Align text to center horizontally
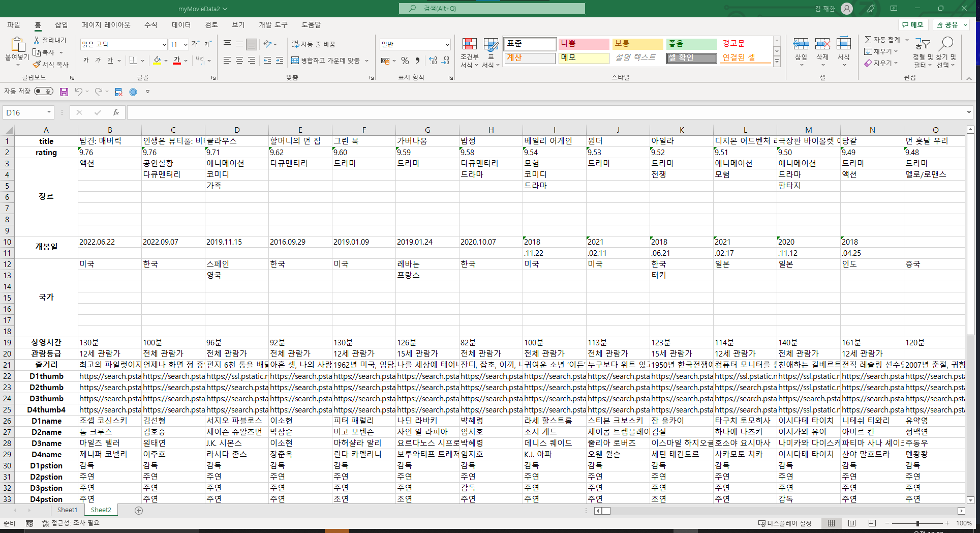980x533 pixels. (x=239, y=61)
